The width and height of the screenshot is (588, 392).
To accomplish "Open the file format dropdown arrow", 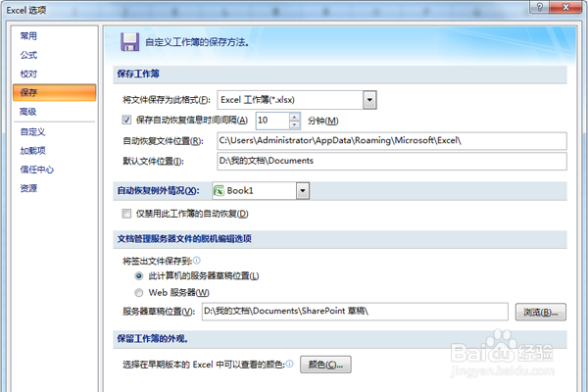I will tap(369, 100).
